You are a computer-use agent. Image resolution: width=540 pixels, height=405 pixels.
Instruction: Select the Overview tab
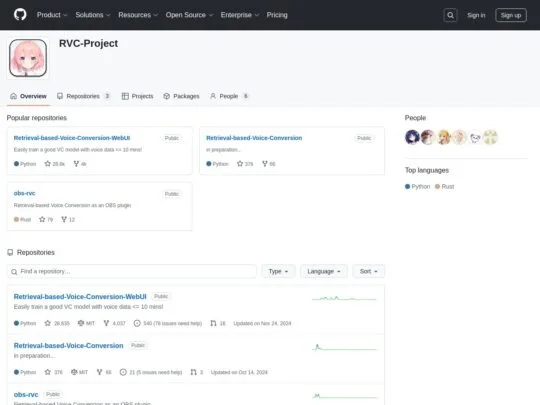point(28,96)
